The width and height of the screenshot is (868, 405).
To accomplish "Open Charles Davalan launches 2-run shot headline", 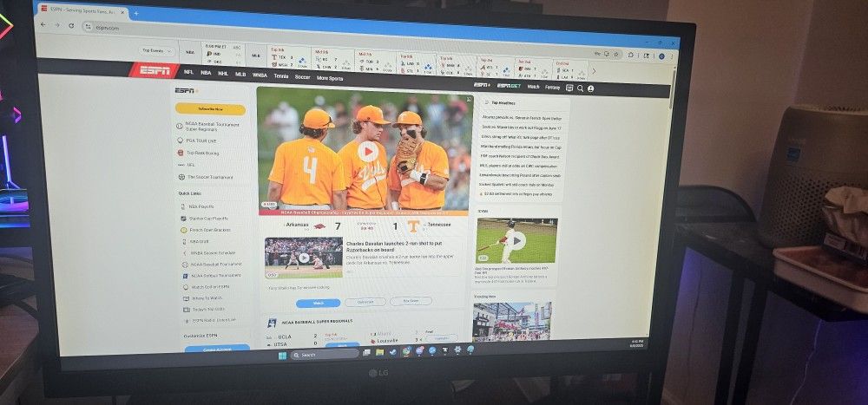I will coord(394,246).
